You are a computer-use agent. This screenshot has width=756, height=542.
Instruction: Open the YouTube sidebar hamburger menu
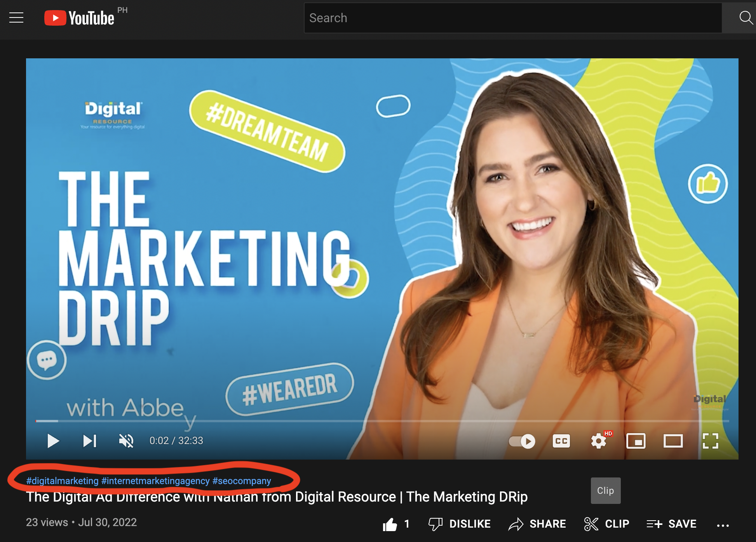[x=16, y=17]
